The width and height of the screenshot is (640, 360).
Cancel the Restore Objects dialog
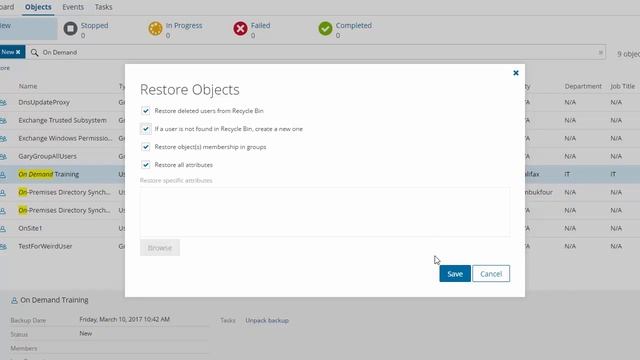coord(491,273)
